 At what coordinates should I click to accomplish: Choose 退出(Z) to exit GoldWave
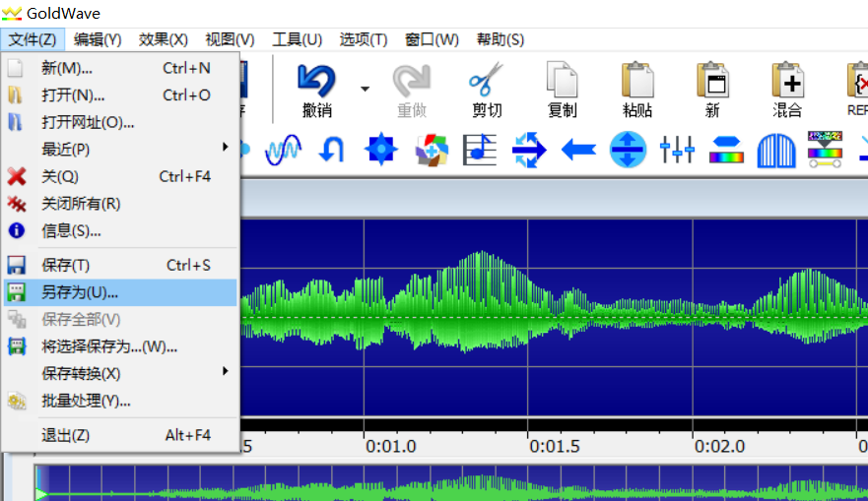120,435
